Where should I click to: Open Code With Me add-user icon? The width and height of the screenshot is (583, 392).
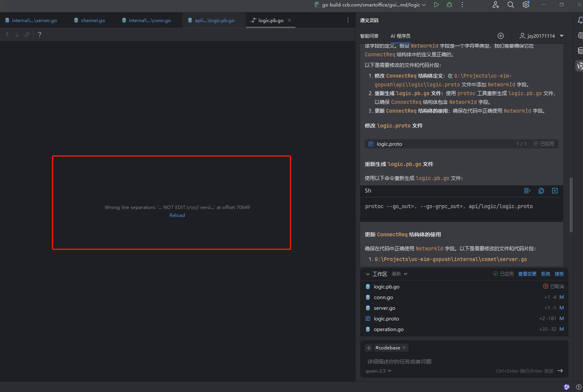495,5
